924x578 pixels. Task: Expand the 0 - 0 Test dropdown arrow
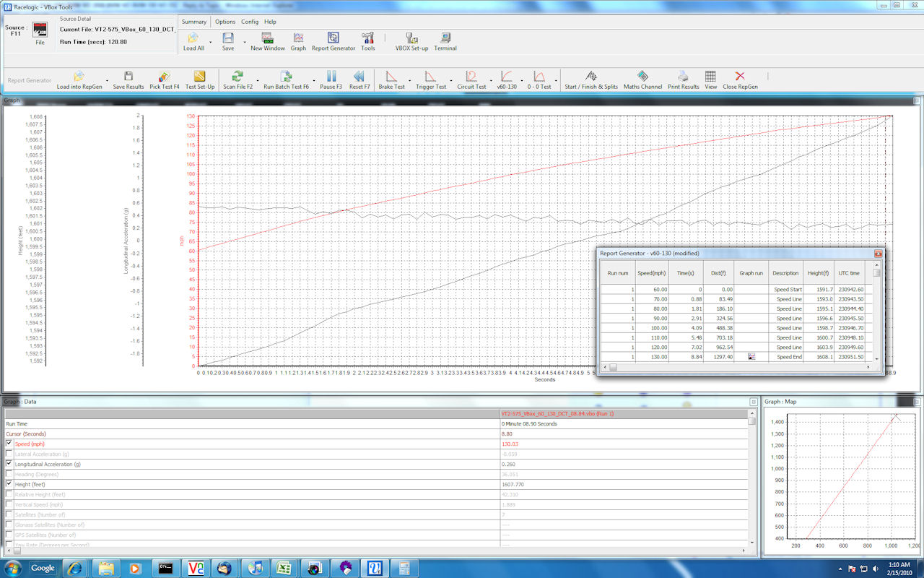click(556, 80)
